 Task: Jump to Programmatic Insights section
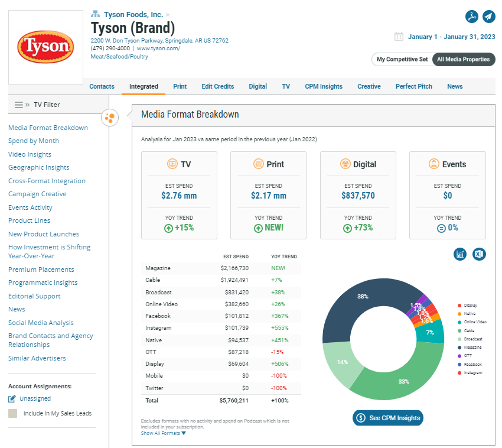point(43,283)
